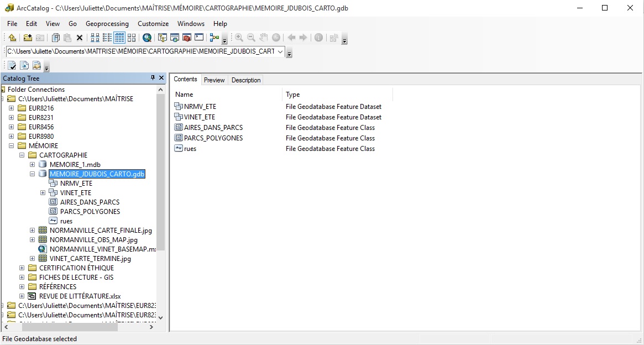Open the Search window
Screen dimensions: 644x345
coord(147,38)
